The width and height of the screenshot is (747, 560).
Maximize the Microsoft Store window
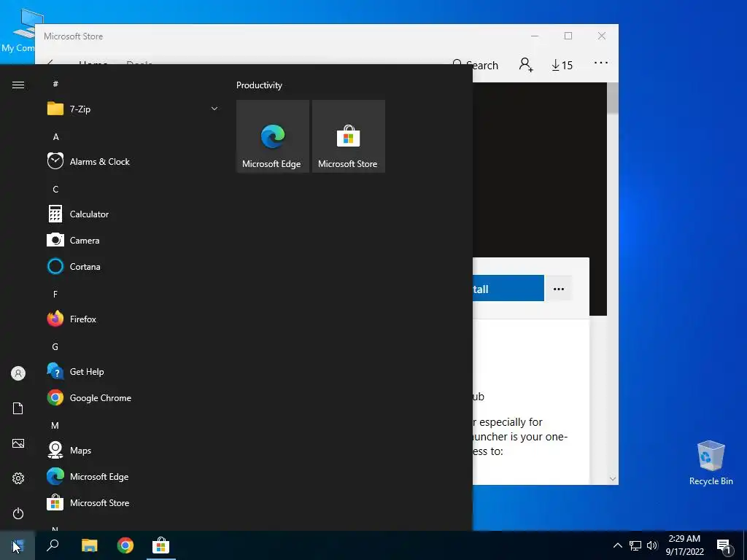click(x=568, y=36)
